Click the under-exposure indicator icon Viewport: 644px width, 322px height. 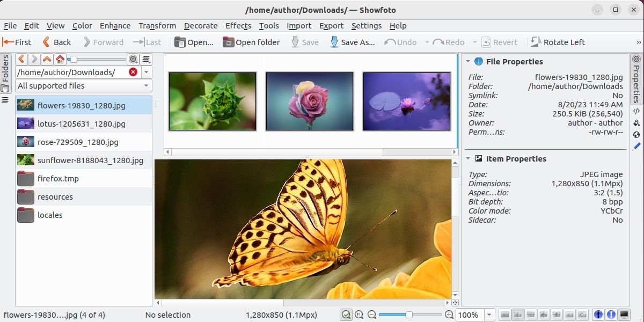click(x=598, y=314)
